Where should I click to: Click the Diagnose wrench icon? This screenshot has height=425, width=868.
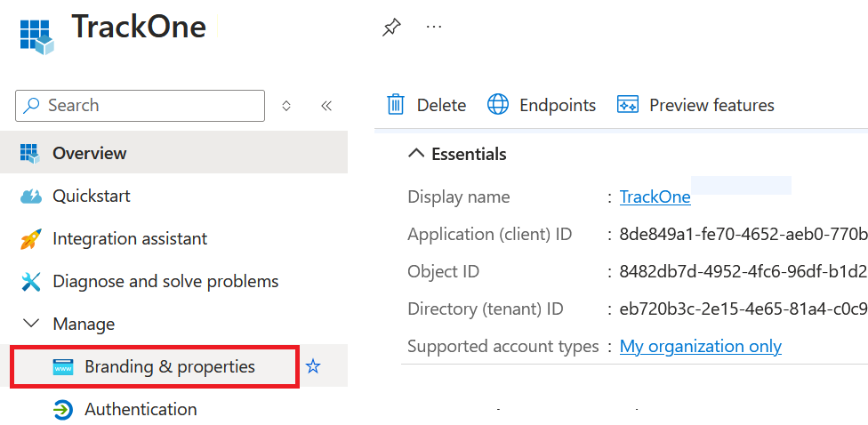pos(31,282)
